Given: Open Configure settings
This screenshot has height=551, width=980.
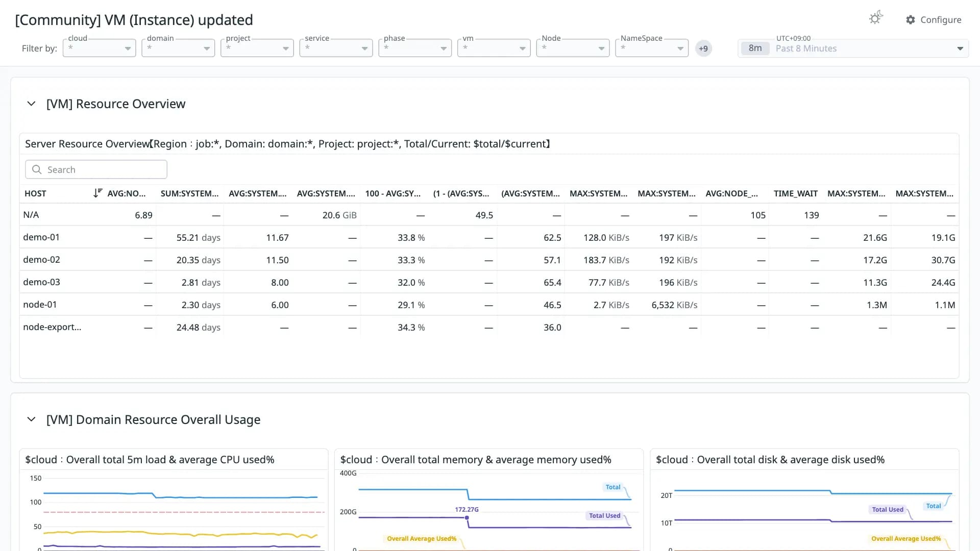Looking at the screenshot, I should [934, 20].
